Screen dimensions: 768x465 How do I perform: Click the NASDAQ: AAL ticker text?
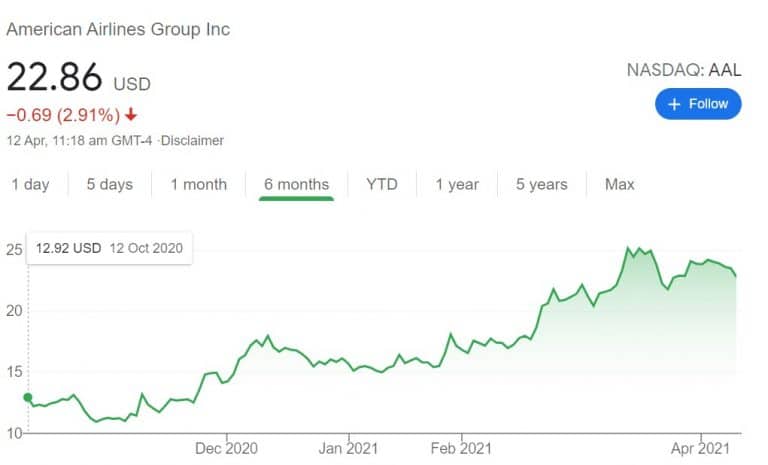[x=684, y=70]
